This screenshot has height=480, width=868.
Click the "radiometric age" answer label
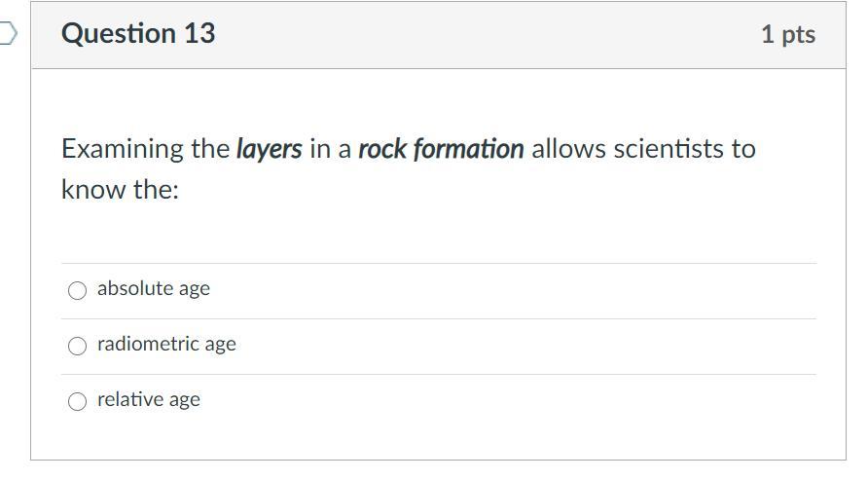(x=166, y=345)
